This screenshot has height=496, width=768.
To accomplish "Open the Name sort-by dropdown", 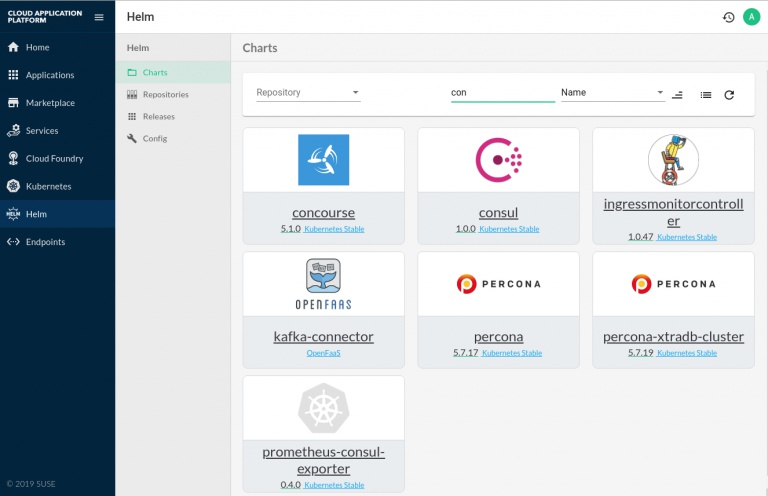I will pyautogui.click(x=612, y=93).
